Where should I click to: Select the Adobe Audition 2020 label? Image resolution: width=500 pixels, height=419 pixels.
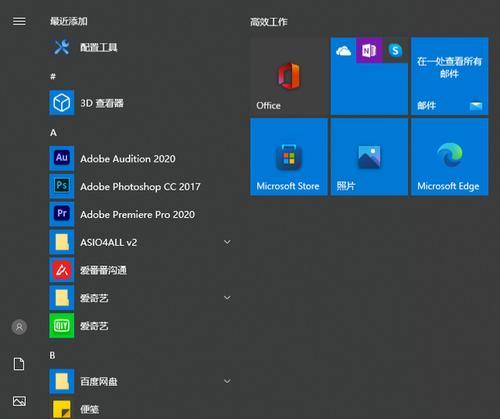(128, 159)
